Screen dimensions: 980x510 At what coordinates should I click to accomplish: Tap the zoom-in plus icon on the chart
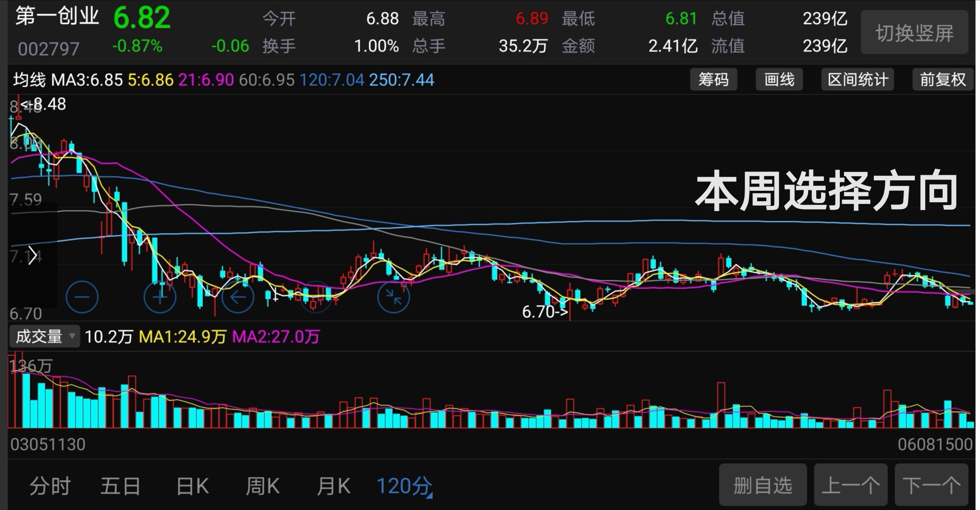coord(159,296)
